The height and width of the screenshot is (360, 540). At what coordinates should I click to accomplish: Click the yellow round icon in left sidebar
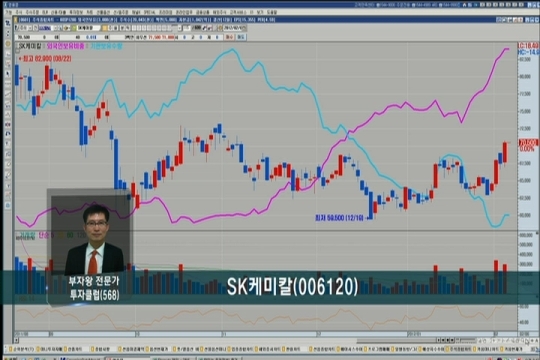(x=8, y=44)
